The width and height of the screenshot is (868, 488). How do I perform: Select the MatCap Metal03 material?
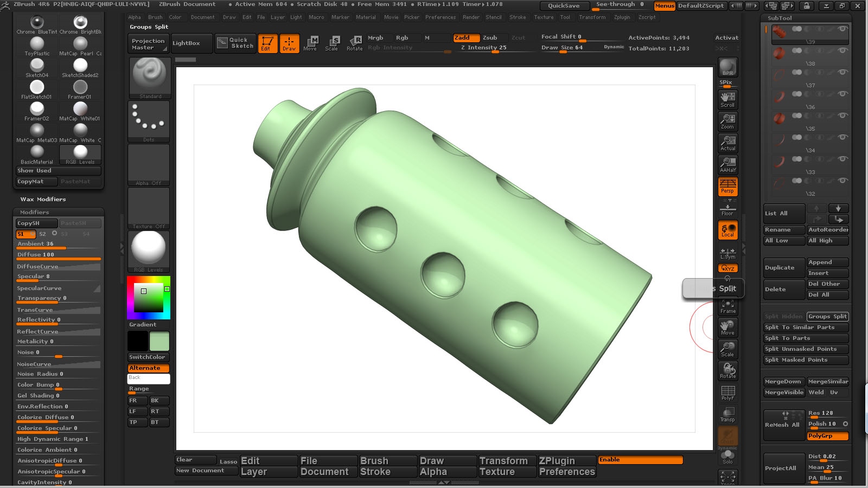point(37,133)
